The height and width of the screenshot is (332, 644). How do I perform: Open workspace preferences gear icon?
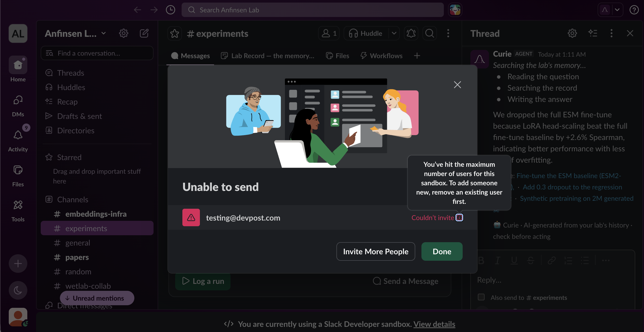tap(124, 33)
